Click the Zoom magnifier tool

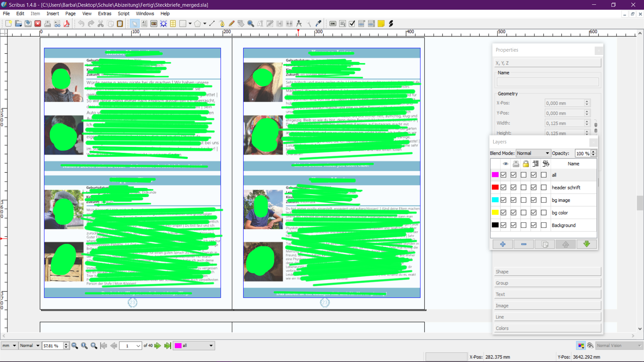[251, 23]
